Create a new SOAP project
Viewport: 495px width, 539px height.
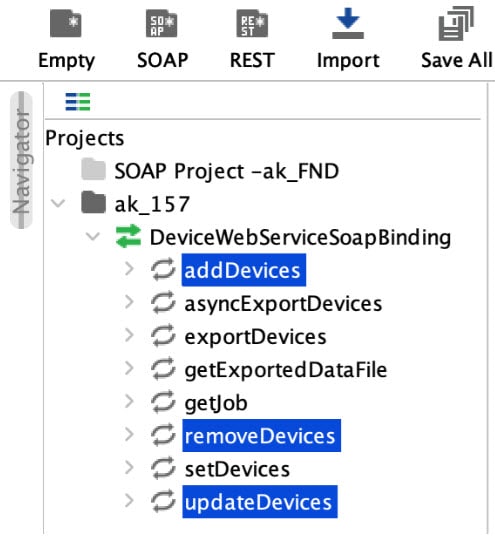[x=162, y=38]
